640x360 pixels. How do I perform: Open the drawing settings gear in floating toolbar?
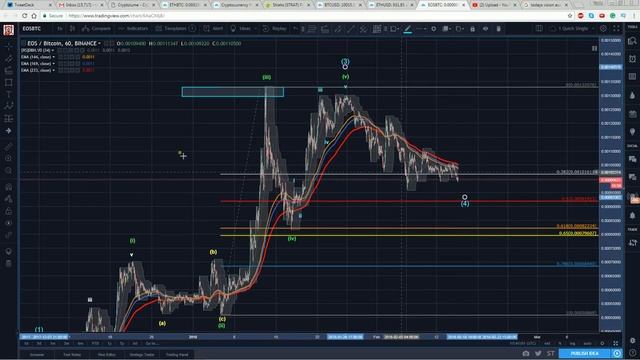(433, 29)
